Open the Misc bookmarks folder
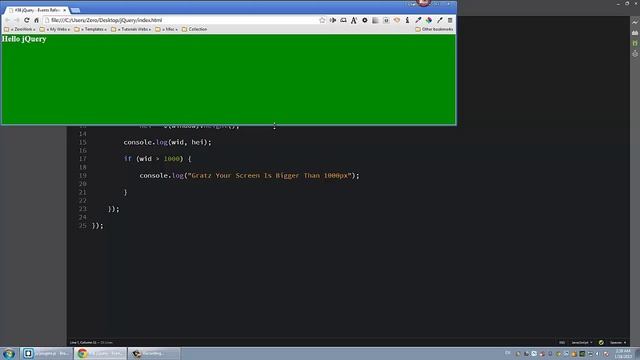Image resolution: width=640 pixels, height=360 pixels. point(166,29)
